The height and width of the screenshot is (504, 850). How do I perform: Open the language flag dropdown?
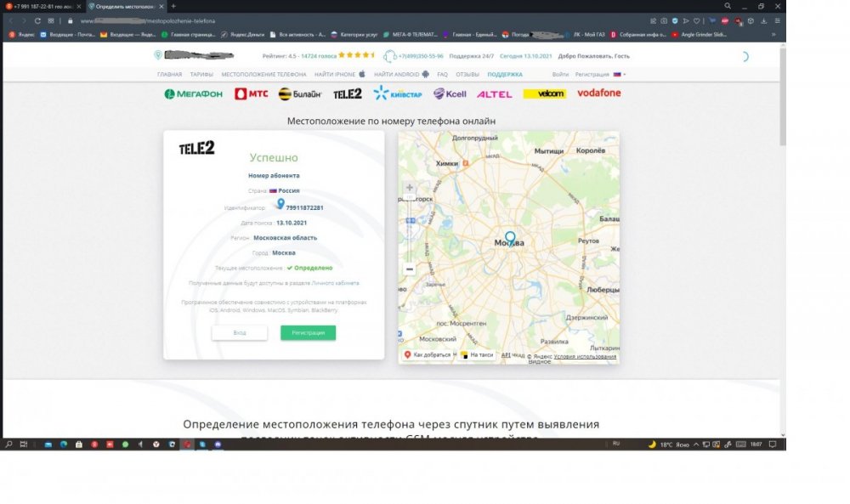click(620, 74)
